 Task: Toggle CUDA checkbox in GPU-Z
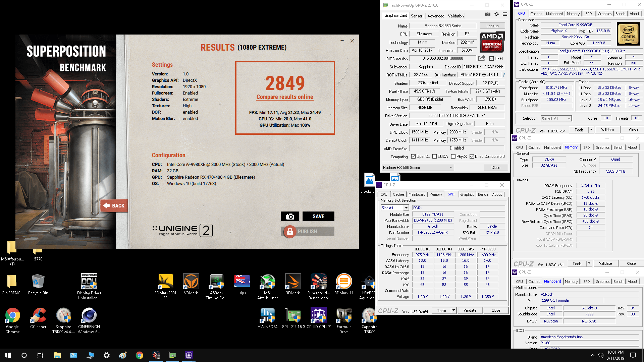(x=435, y=157)
